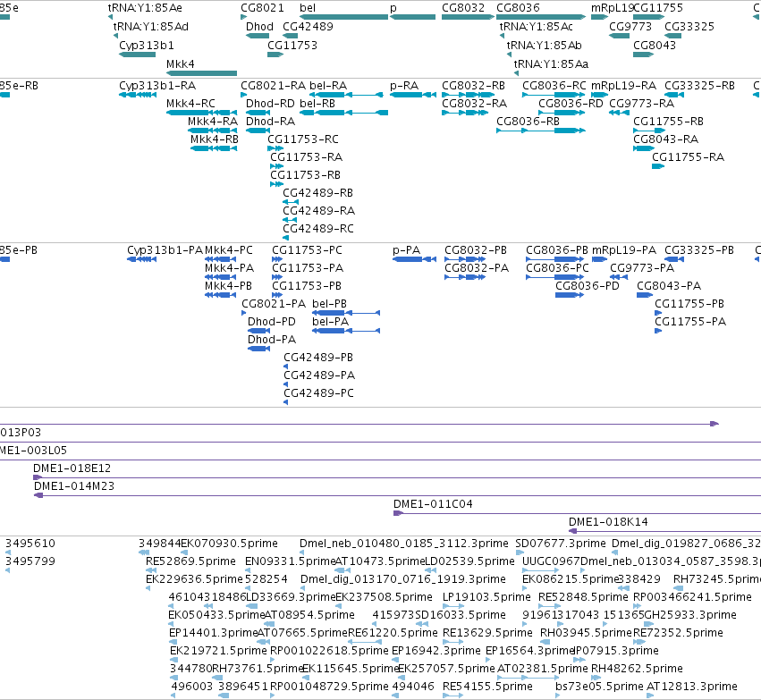
Task: Open the DME1-018E12 clone label
Action: pos(72,468)
